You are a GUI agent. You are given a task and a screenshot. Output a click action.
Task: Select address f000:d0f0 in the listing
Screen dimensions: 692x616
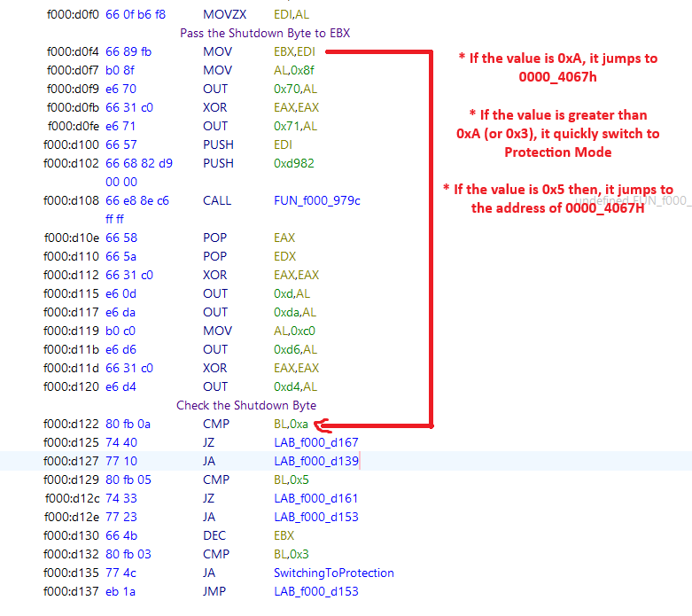[73, 15]
